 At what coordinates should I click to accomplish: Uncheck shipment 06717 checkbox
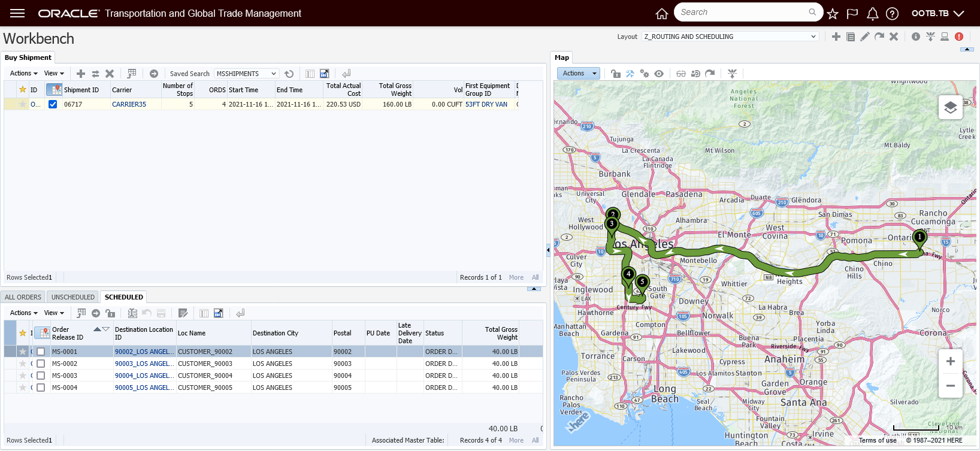pos(53,104)
